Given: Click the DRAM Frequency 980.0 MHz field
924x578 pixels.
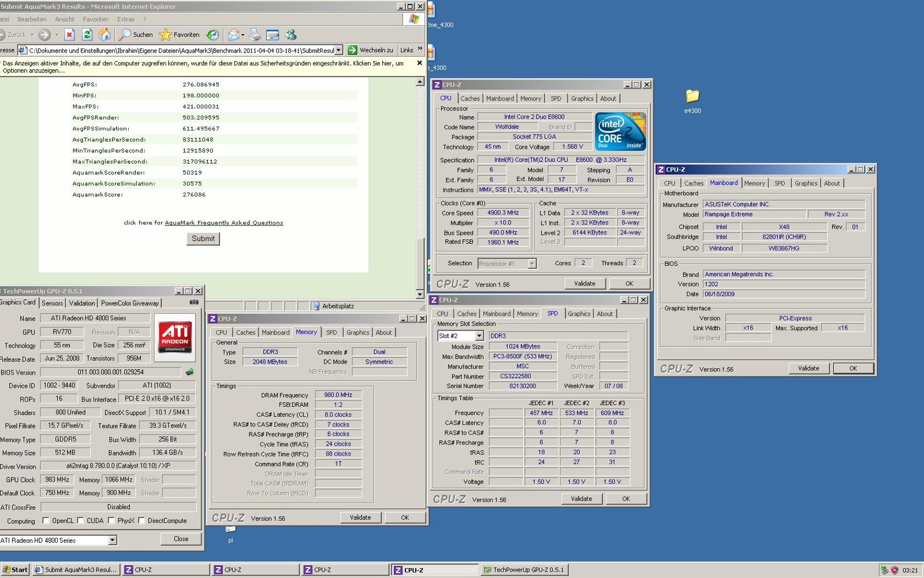Looking at the screenshot, I should pyautogui.click(x=338, y=395).
